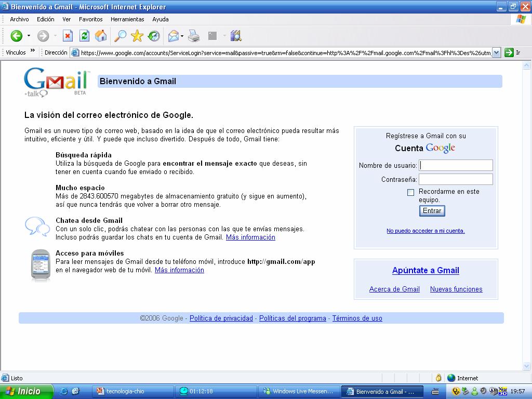532x399 pixels.
Task: Open the History clock panel
Action: 154,36
